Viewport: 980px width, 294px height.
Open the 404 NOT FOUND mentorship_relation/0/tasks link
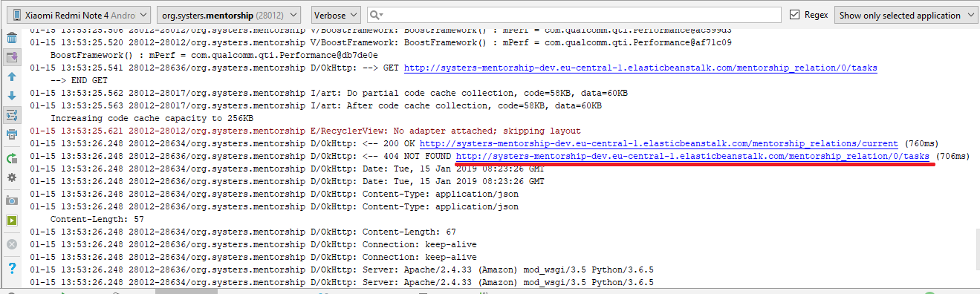(692, 156)
